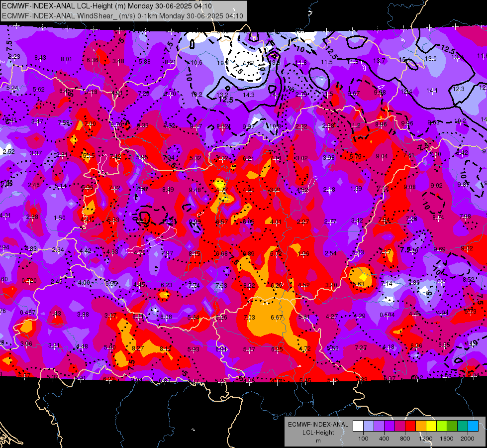Click the grid value 1.50
This screenshot has width=487, height=448.
[x=60, y=218]
